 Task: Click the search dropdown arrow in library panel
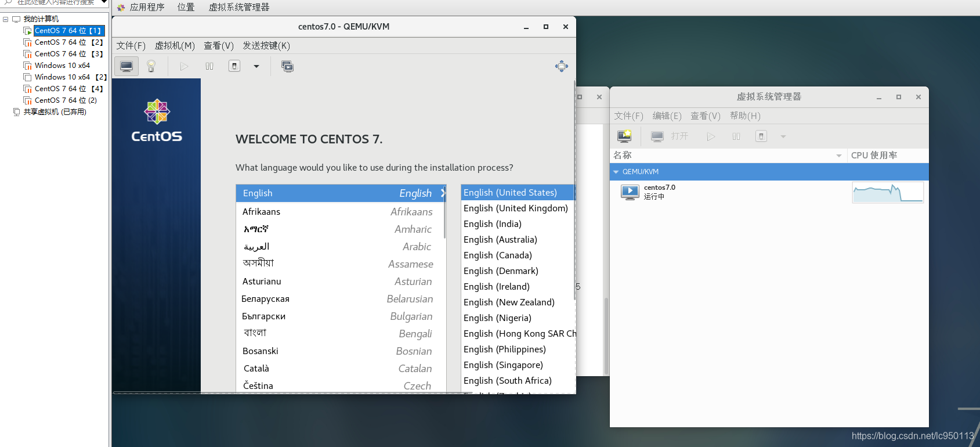click(x=104, y=2)
